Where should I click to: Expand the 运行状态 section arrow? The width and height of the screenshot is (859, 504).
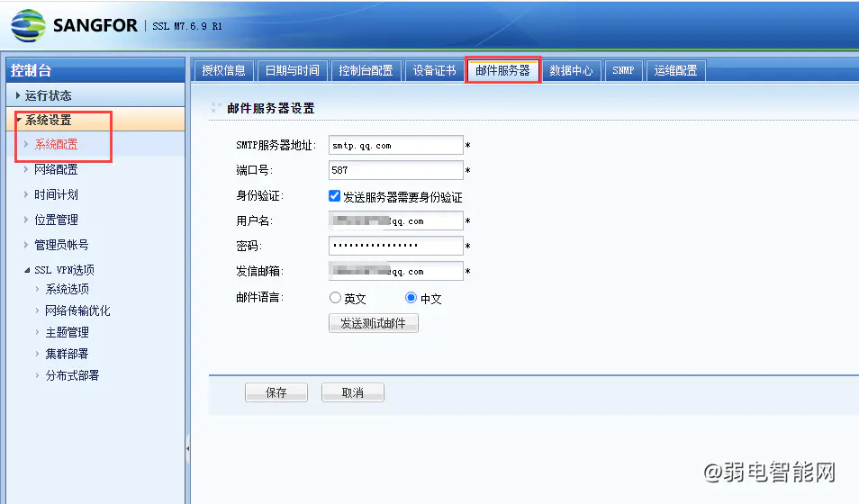pyautogui.click(x=17, y=95)
